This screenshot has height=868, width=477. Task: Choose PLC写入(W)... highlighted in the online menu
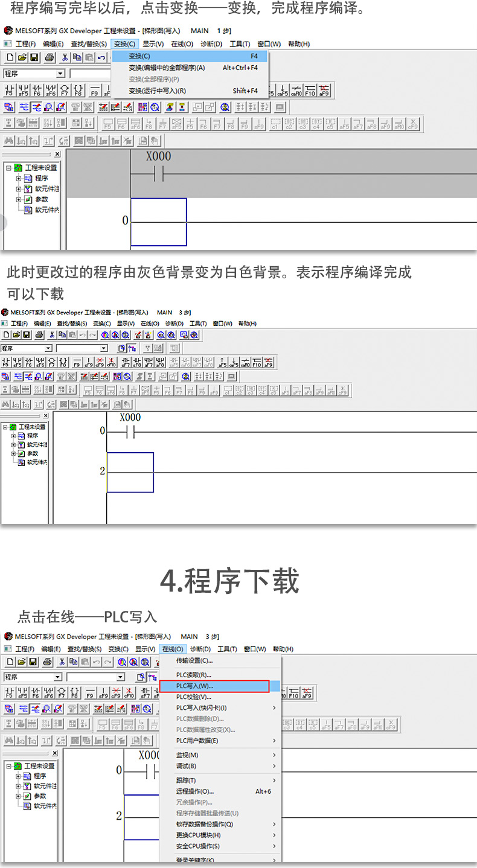click(x=214, y=686)
